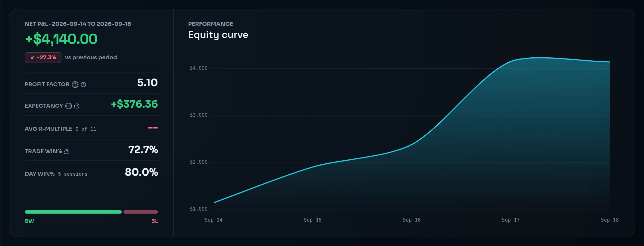Image resolution: width=644 pixels, height=246 pixels.
Task: Click the "AVG R-MULTIPLE" metric label
Action: pyautogui.click(x=48, y=129)
